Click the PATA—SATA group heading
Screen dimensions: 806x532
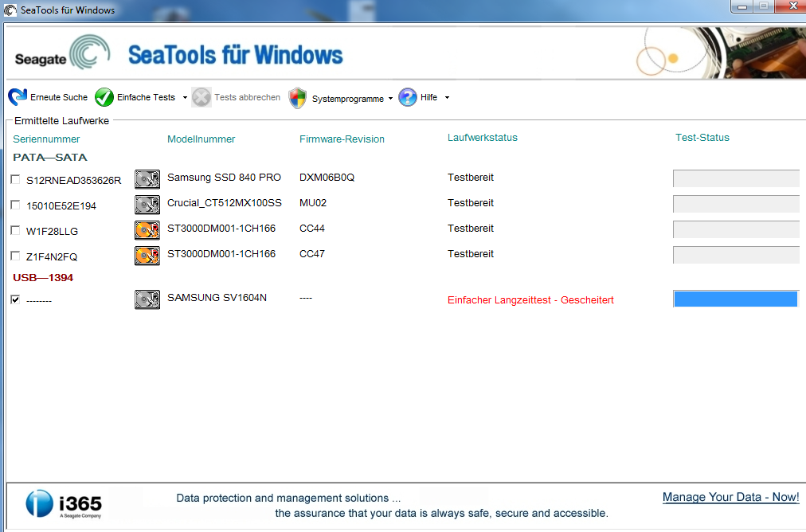pyautogui.click(x=50, y=157)
